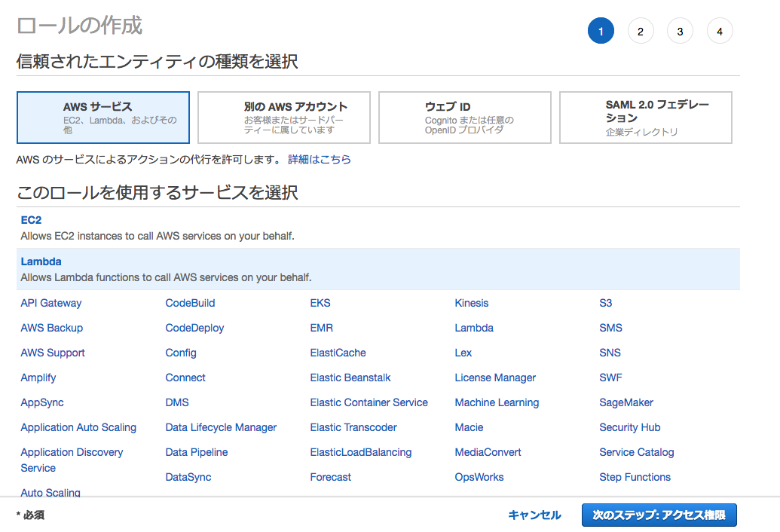This screenshot has height=532, width=780.
Task: Choose Application Discovery Service link
Action: [x=72, y=460]
